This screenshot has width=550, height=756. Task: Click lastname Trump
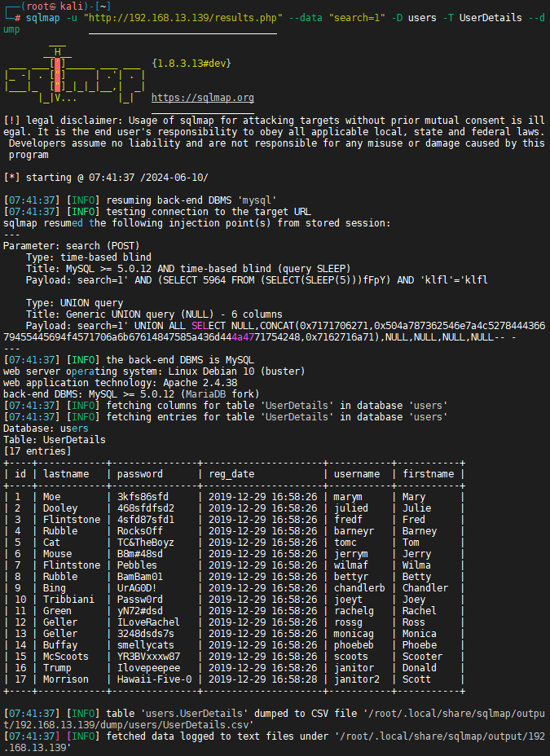click(x=57, y=668)
